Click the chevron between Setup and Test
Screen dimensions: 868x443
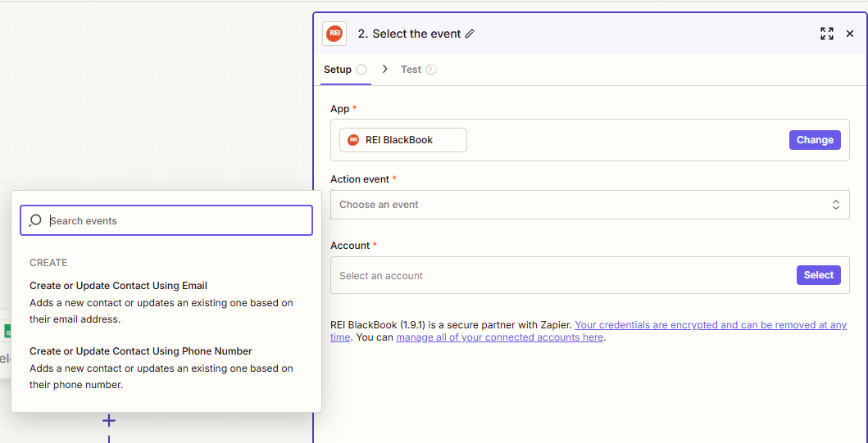pyautogui.click(x=385, y=69)
